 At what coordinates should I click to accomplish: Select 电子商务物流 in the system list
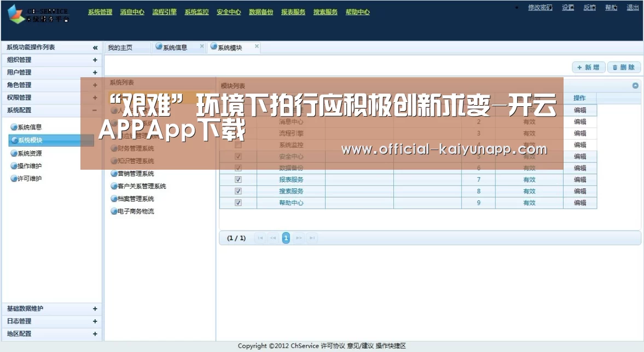coord(132,211)
